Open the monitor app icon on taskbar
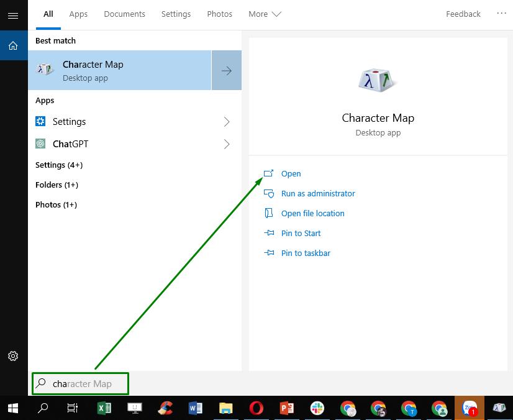Image resolution: width=513 pixels, height=420 pixels. coord(135,408)
